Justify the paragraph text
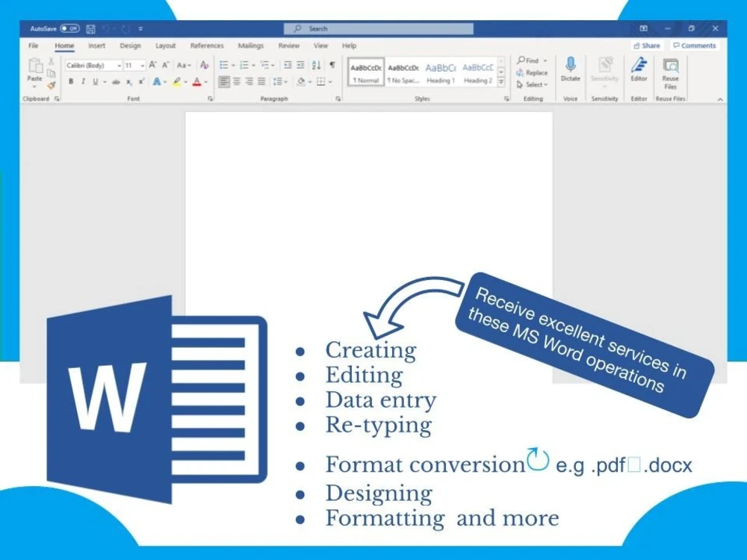Viewport: 747px width, 560px height. click(x=261, y=82)
